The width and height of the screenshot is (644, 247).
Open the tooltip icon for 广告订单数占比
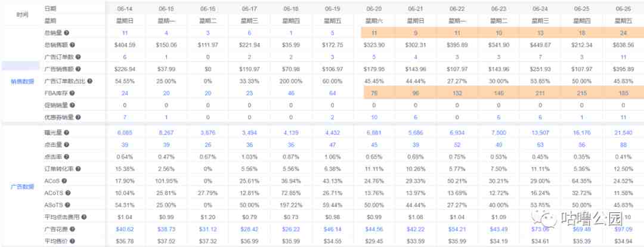pyautogui.click(x=89, y=81)
